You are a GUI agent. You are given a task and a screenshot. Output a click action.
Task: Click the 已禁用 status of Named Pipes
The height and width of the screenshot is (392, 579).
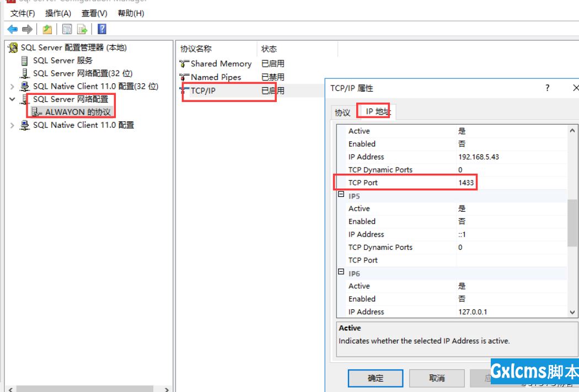pos(273,77)
